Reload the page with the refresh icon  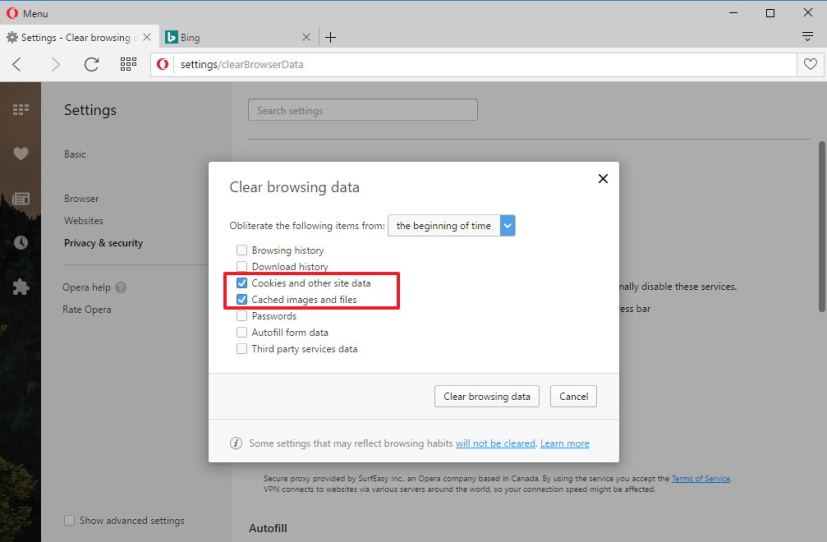(91, 64)
